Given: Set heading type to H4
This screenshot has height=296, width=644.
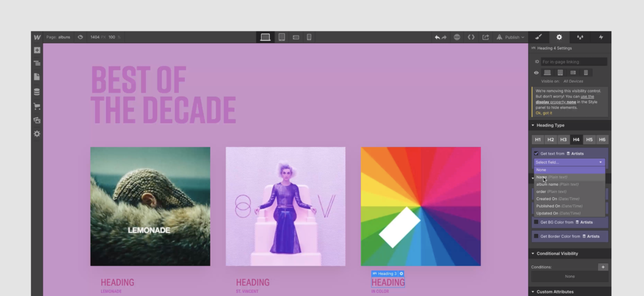Looking at the screenshot, I should pyautogui.click(x=576, y=140).
